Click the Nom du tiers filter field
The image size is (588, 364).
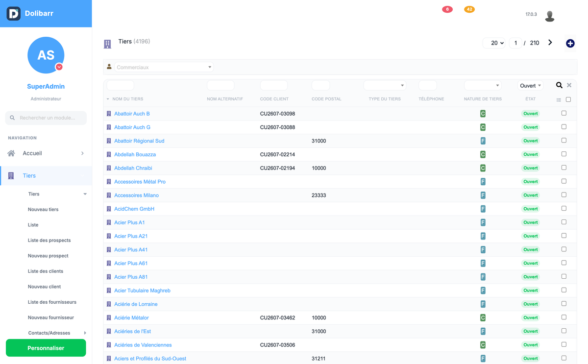point(120,85)
